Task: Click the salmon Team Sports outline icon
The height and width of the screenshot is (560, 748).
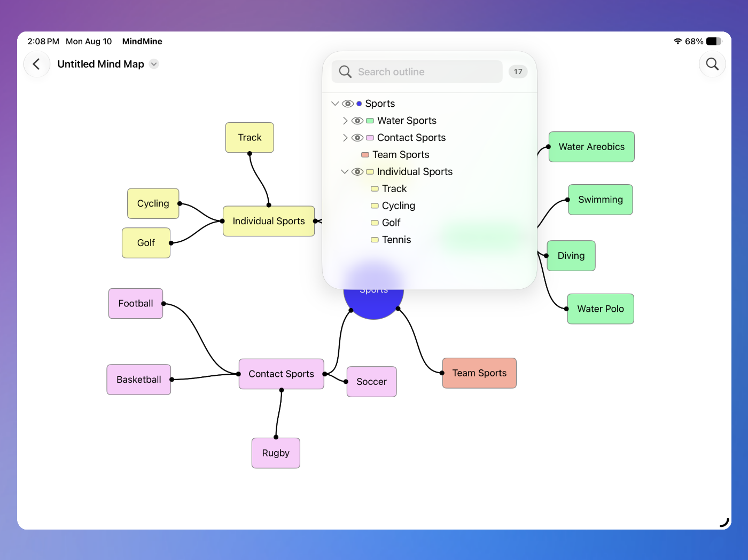Action: tap(365, 155)
